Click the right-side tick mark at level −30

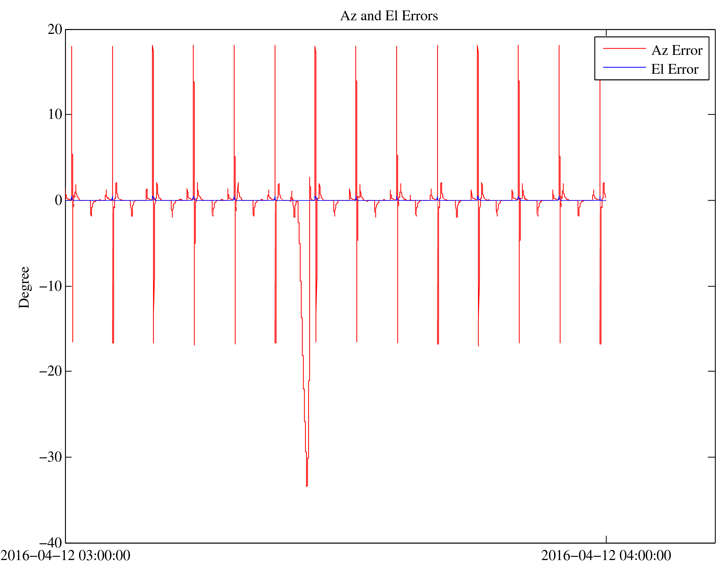pyautogui.click(x=711, y=457)
